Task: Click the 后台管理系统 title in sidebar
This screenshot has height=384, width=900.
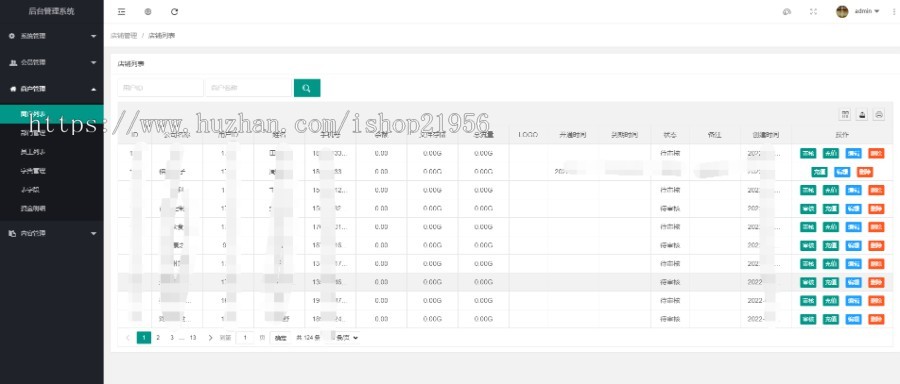Action: coord(52,11)
